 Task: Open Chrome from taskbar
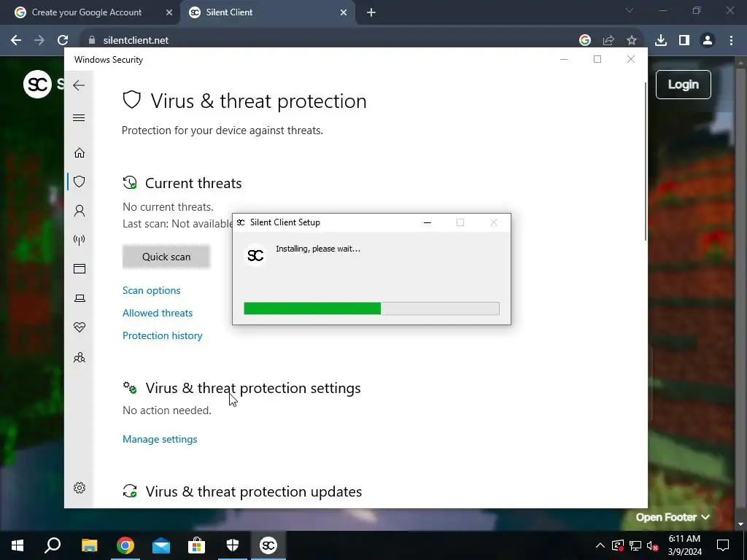point(125,545)
